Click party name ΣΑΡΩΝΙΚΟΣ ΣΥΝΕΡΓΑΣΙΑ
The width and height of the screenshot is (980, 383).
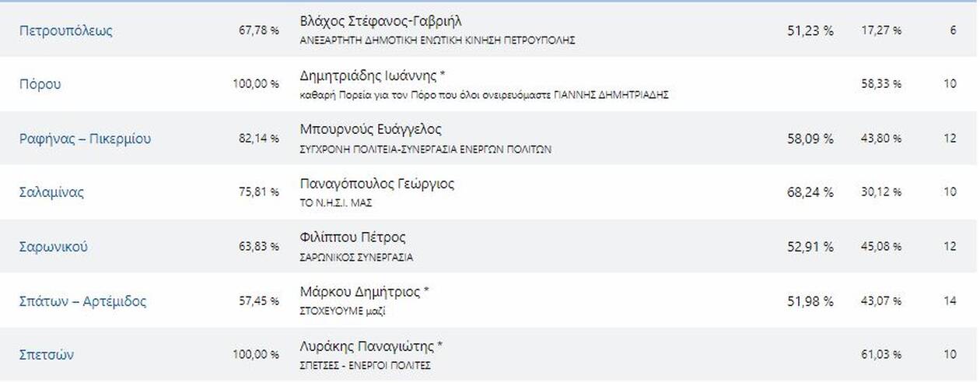[x=356, y=257]
